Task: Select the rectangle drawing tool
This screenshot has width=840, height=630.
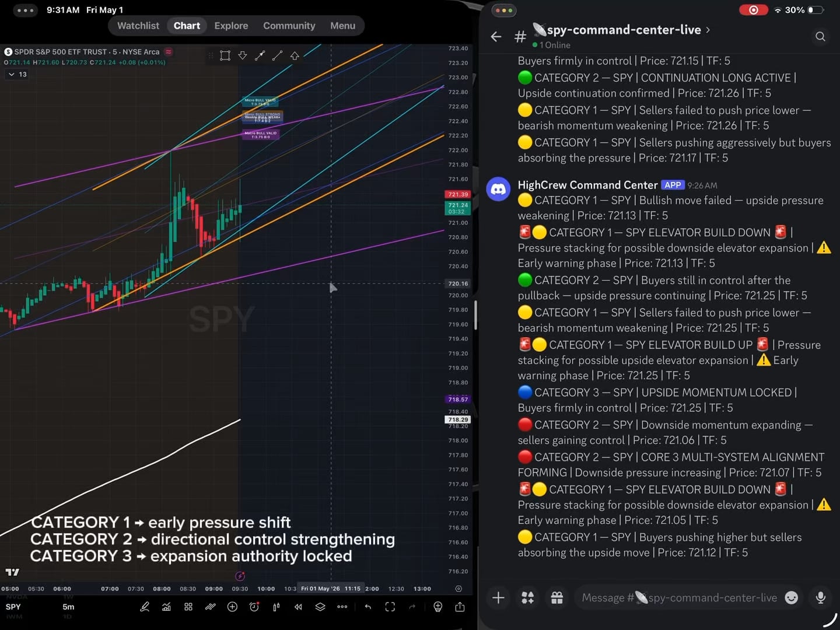Action: pyautogui.click(x=225, y=55)
